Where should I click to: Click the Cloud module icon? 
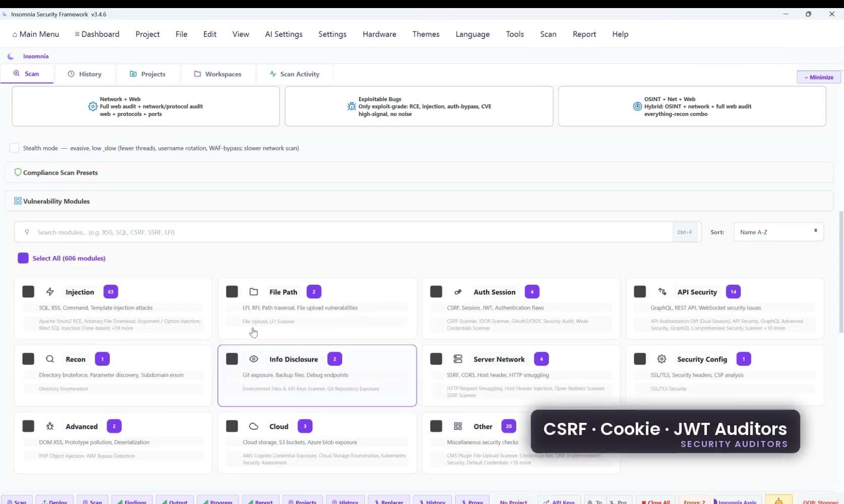click(x=254, y=426)
